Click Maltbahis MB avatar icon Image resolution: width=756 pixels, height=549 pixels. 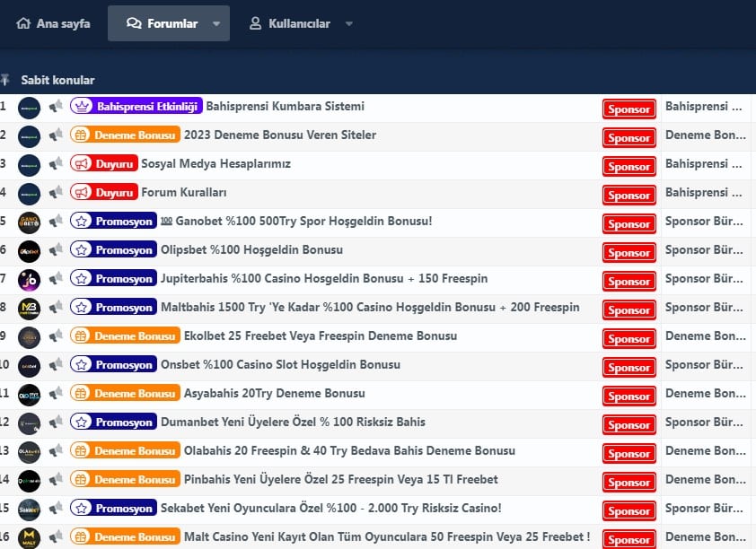29,309
